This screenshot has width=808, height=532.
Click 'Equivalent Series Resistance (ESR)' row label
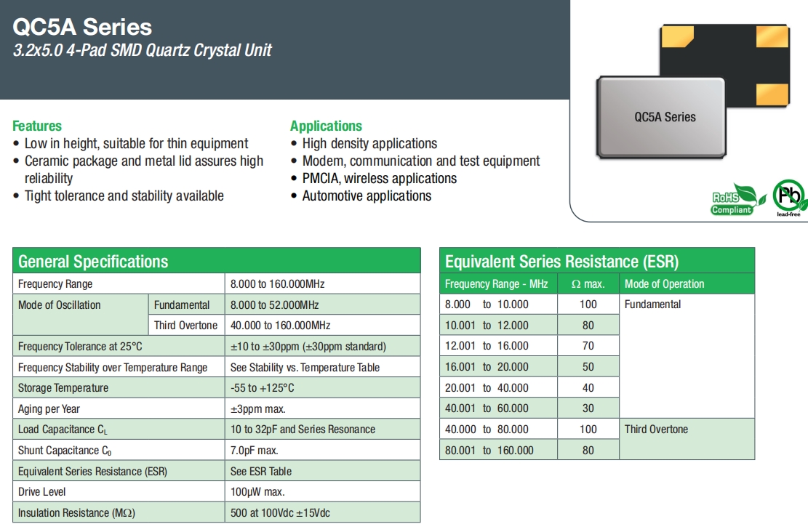tap(93, 471)
